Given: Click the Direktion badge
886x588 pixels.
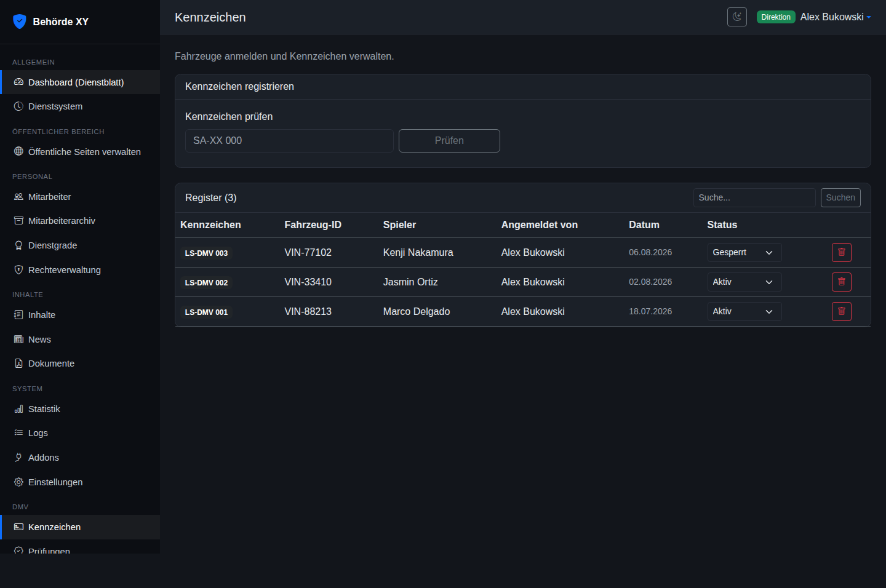Looking at the screenshot, I should pyautogui.click(x=776, y=17).
